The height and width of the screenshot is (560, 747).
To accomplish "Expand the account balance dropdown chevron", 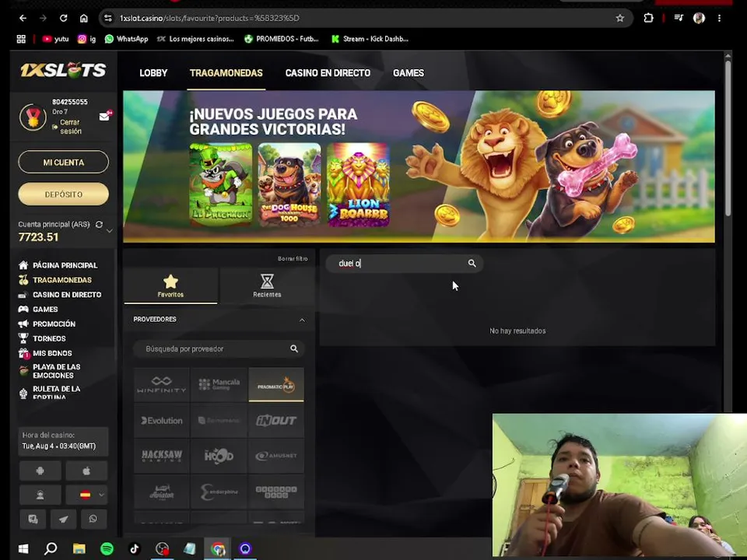I will (x=109, y=231).
